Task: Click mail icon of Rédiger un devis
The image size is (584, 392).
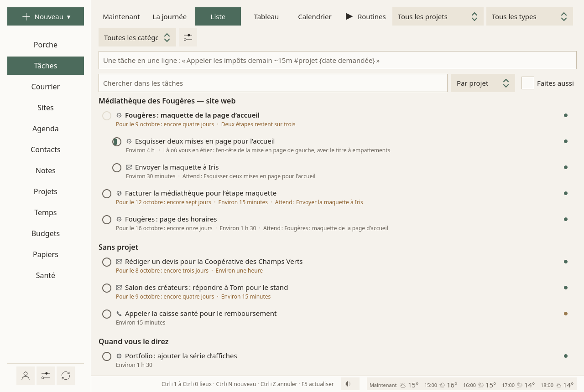Action: [x=119, y=262]
